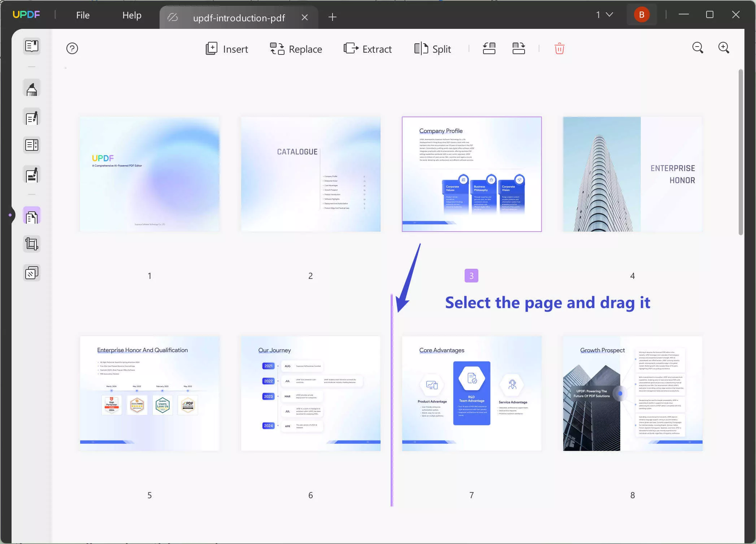The height and width of the screenshot is (544, 756).
Task: Click the vertical scrollbar thumb
Action: pyautogui.click(x=741, y=152)
